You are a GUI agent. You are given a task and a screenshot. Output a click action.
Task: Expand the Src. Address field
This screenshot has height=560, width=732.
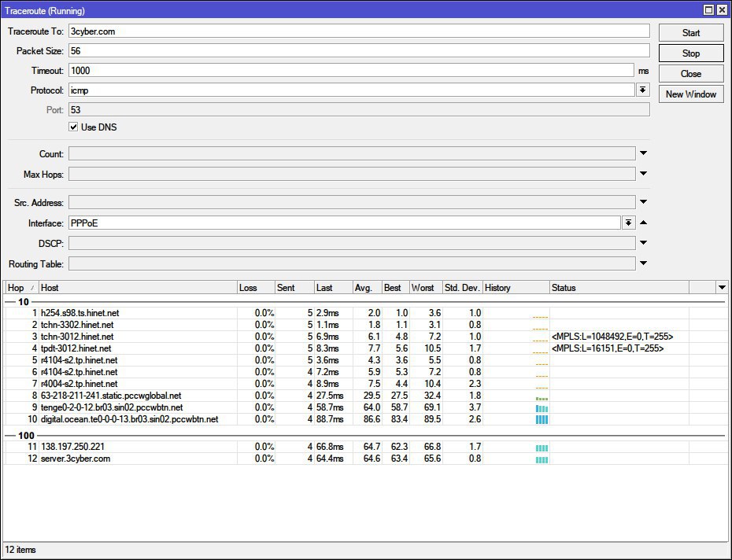click(643, 203)
